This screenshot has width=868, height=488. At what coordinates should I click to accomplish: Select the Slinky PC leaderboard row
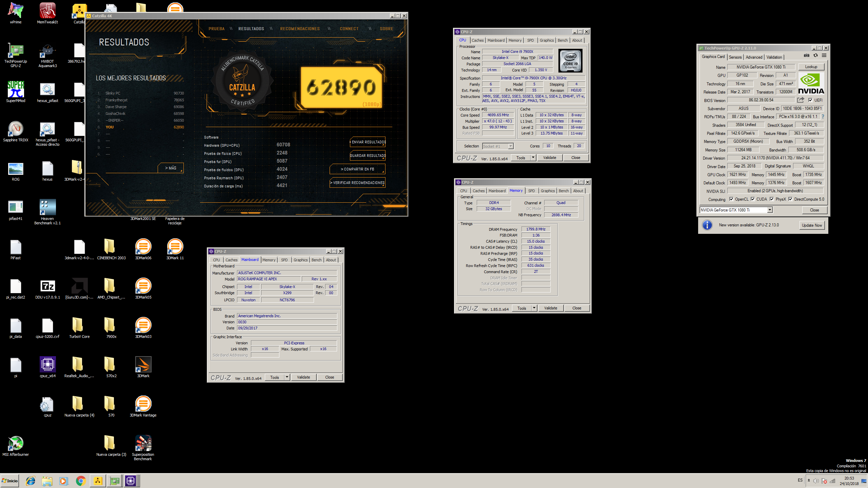140,93
